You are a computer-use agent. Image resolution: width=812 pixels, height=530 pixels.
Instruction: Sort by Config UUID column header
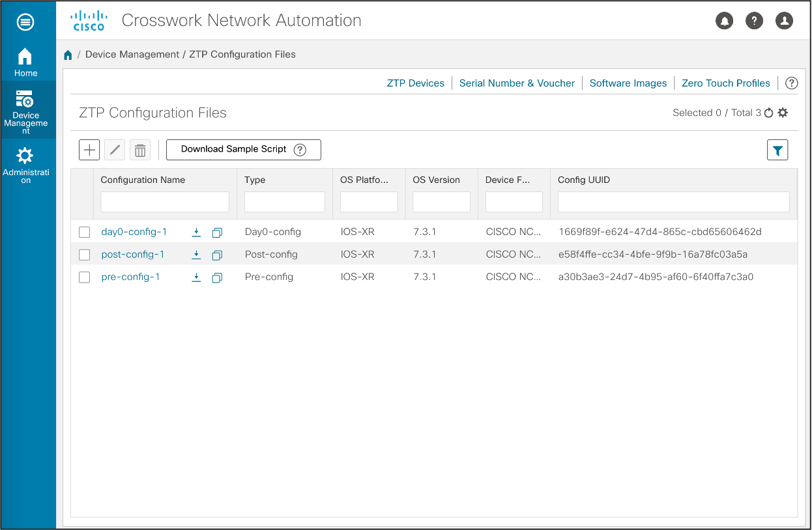[x=584, y=180]
